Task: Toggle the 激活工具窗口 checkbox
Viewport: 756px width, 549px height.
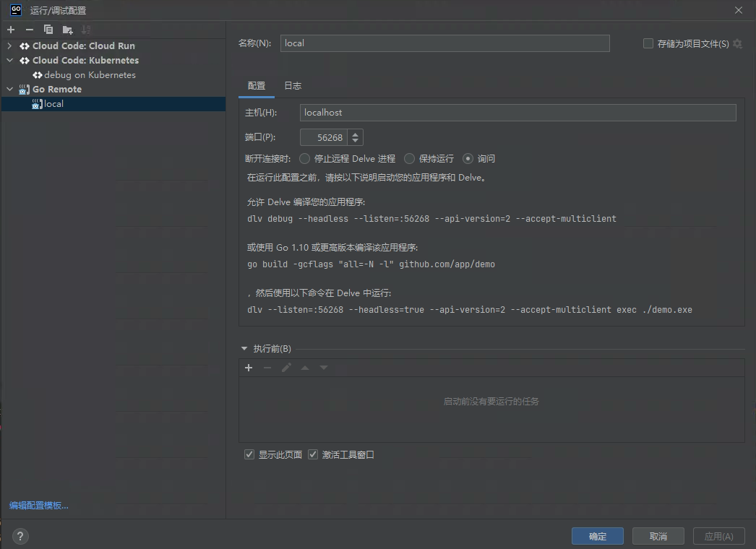Action: click(x=313, y=455)
